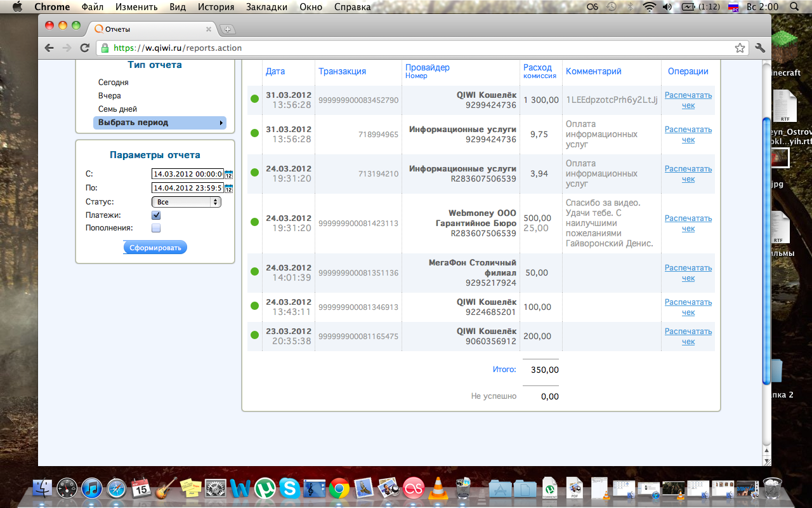Click Chrome's back arrow button
Screen dimensions: 812x508
(x=49, y=48)
